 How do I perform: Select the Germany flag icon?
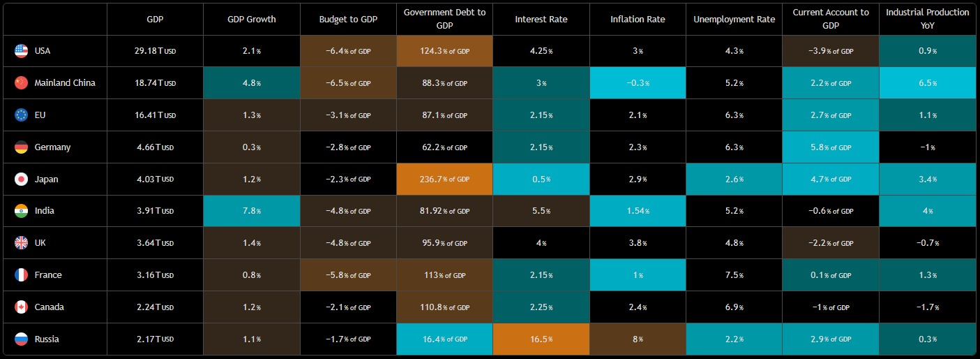[21, 147]
